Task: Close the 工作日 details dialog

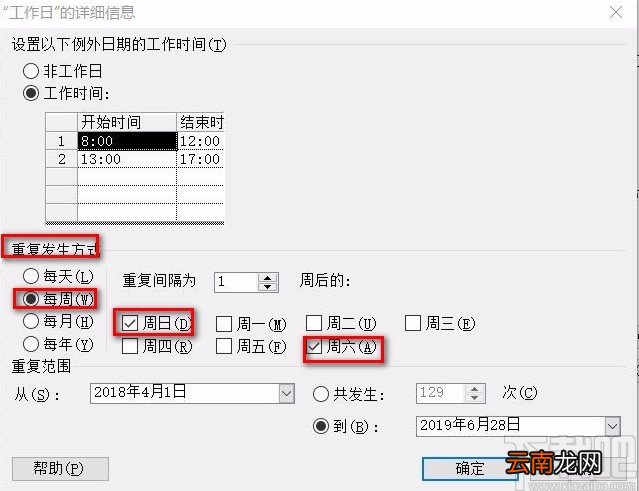Action: (616, 12)
